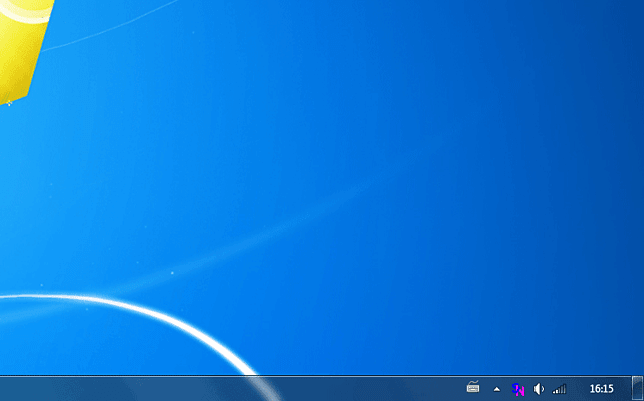Click the 16:15 clock

[601, 389]
